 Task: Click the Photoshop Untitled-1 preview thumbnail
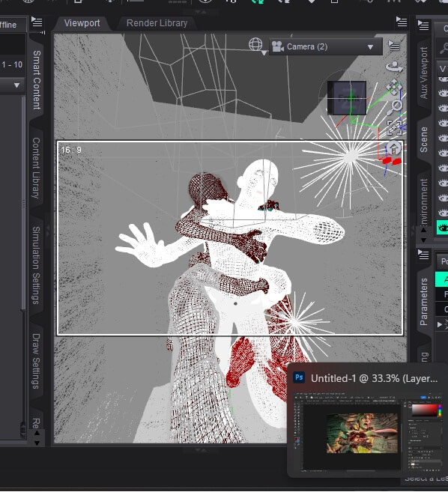point(368,431)
